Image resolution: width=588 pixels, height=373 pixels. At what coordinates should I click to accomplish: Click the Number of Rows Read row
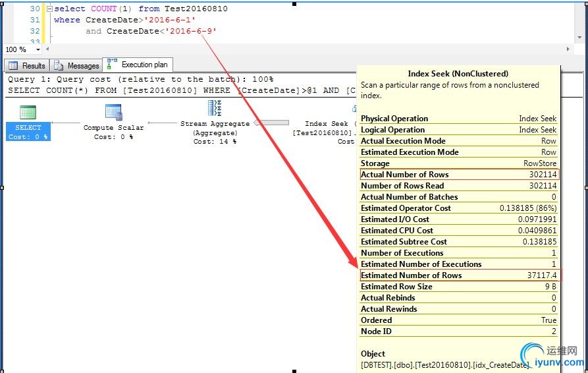tap(459, 186)
